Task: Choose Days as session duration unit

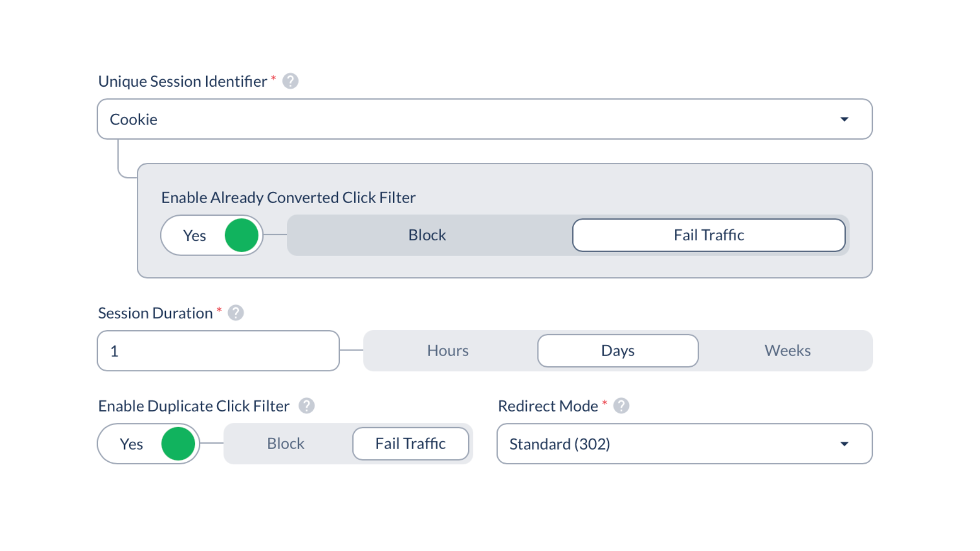Action: pos(618,350)
